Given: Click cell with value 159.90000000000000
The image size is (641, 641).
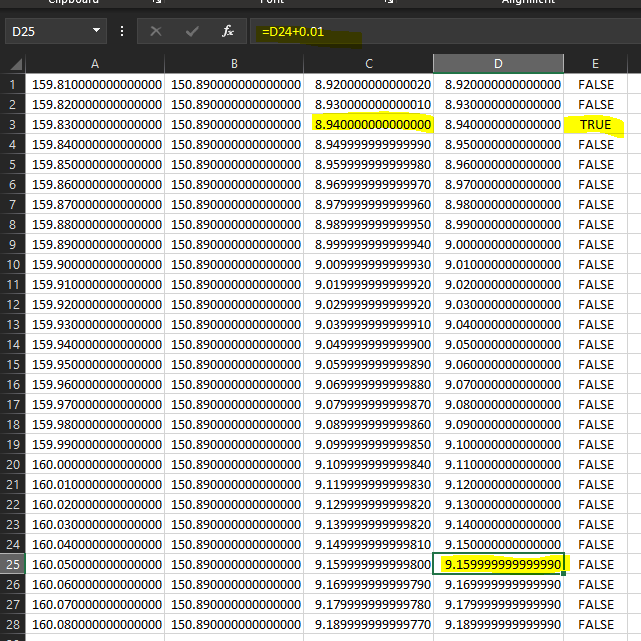Looking at the screenshot, I should click(x=95, y=264).
